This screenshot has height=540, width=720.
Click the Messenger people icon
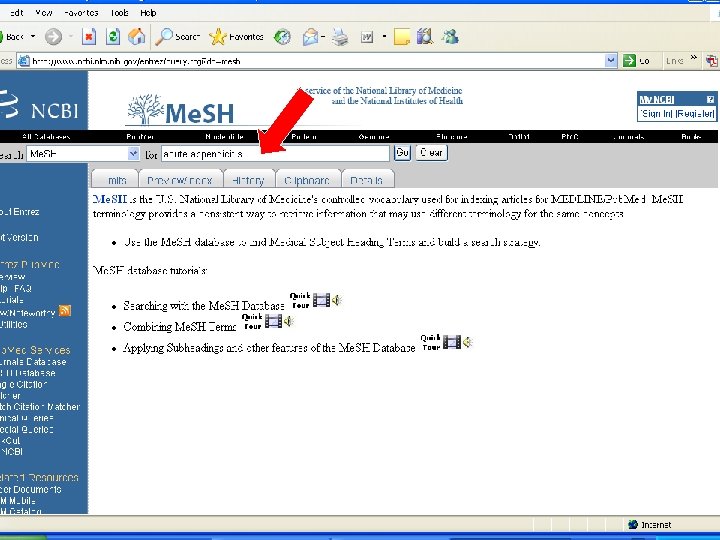450,36
